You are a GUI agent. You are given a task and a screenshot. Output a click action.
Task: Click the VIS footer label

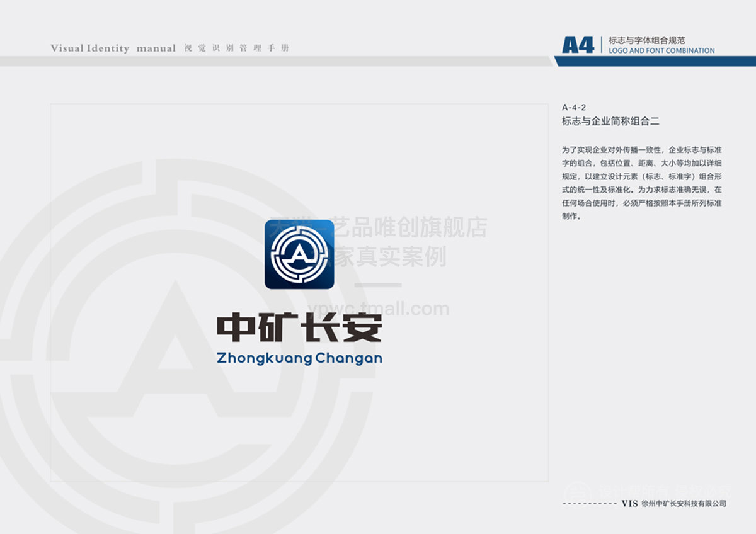(629, 504)
